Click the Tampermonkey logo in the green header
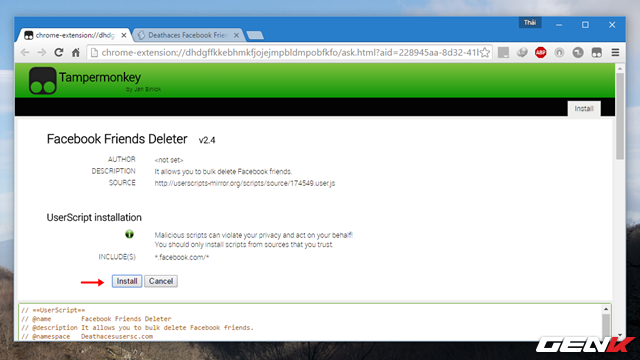Screen dimensions: 640x360 pyautogui.click(x=42, y=81)
